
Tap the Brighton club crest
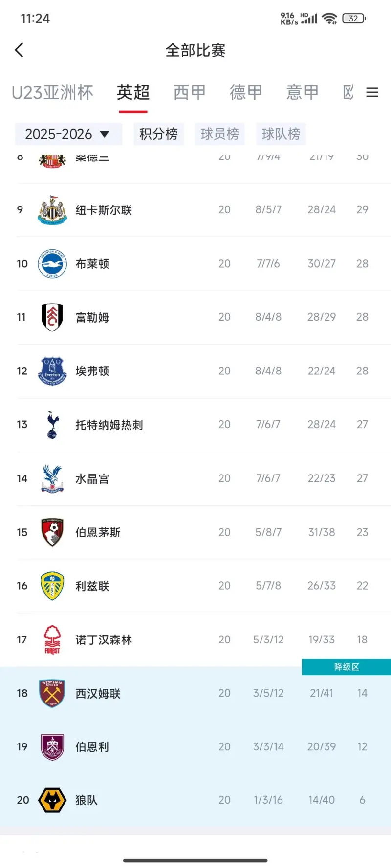pyautogui.click(x=52, y=264)
